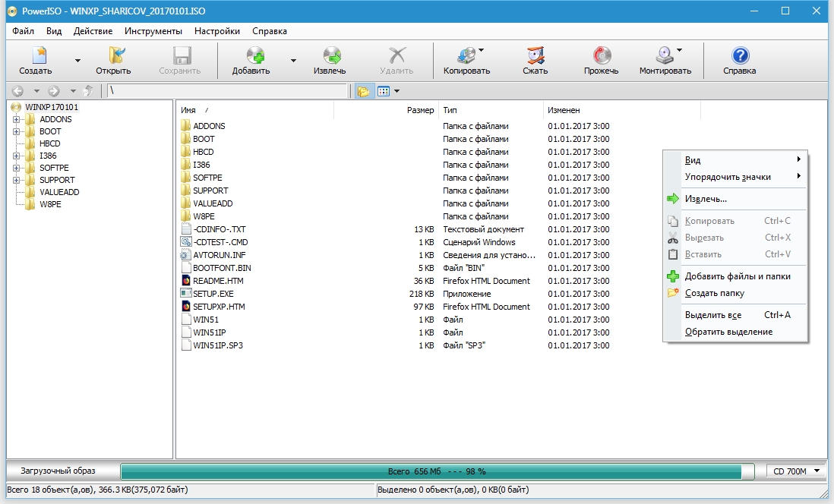This screenshot has width=834, height=504.
Task: Click the path address field
Action: coord(226,91)
